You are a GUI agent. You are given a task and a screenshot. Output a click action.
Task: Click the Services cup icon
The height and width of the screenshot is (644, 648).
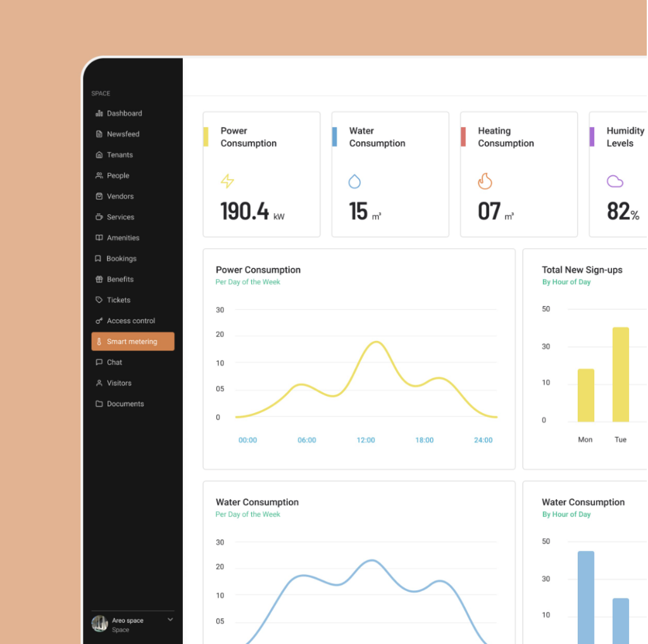99,217
